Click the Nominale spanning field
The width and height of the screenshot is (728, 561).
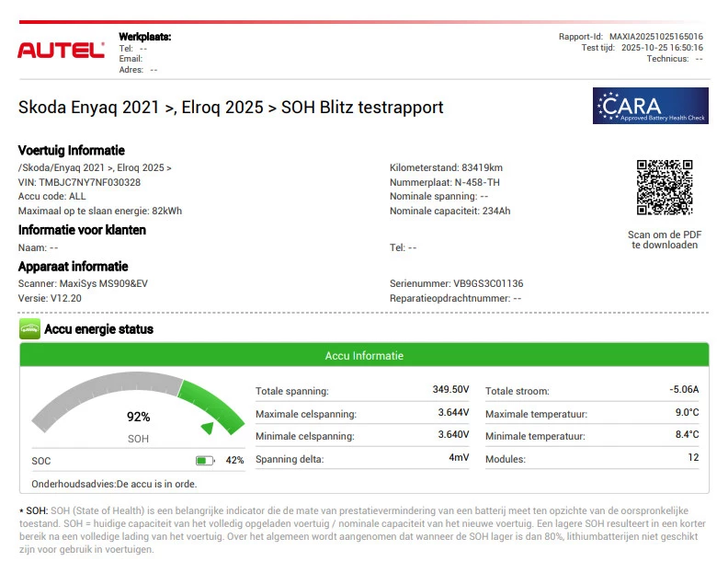438,196
